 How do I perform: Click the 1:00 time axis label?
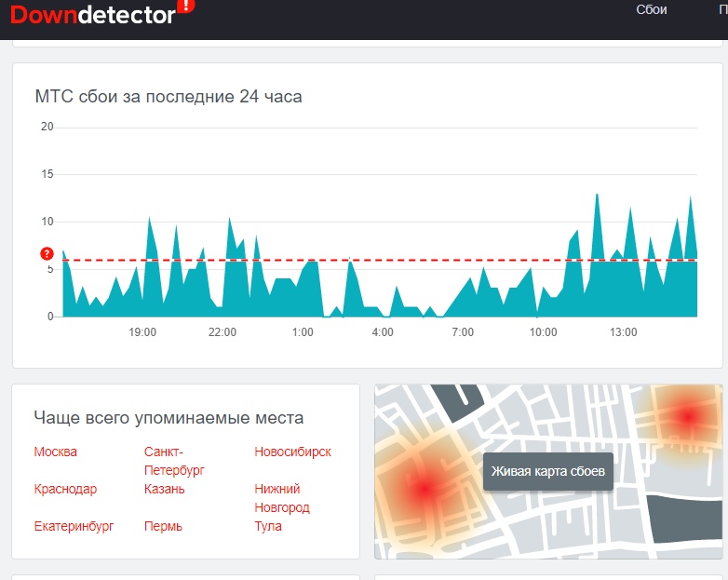(303, 332)
